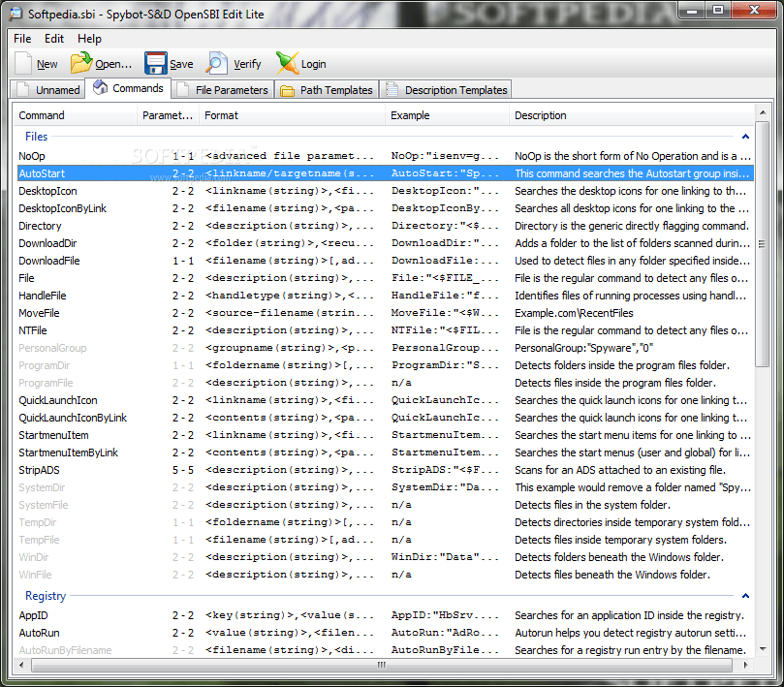Screen dimensions: 784x687
Task: Select the AutoRunByFilename command
Action: [x=384, y=650]
